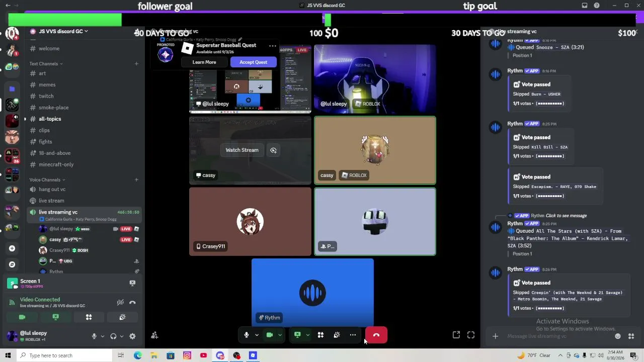Open Windows Start menu
This screenshot has height=362, width=644.
[x=8, y=355]
